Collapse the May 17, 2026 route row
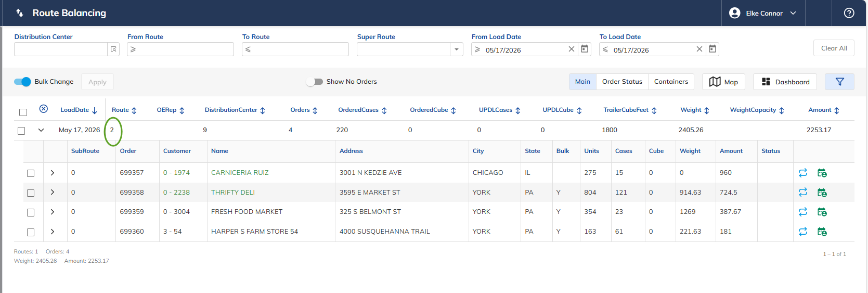The height and width of the screenshot is (293, 868). point(41,130)
